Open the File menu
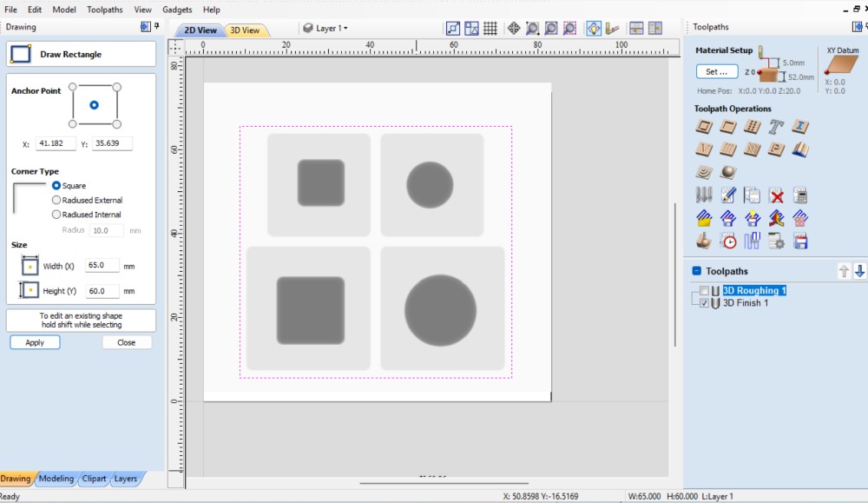Screen dimensions: 868x503 (x=10, y=10)
